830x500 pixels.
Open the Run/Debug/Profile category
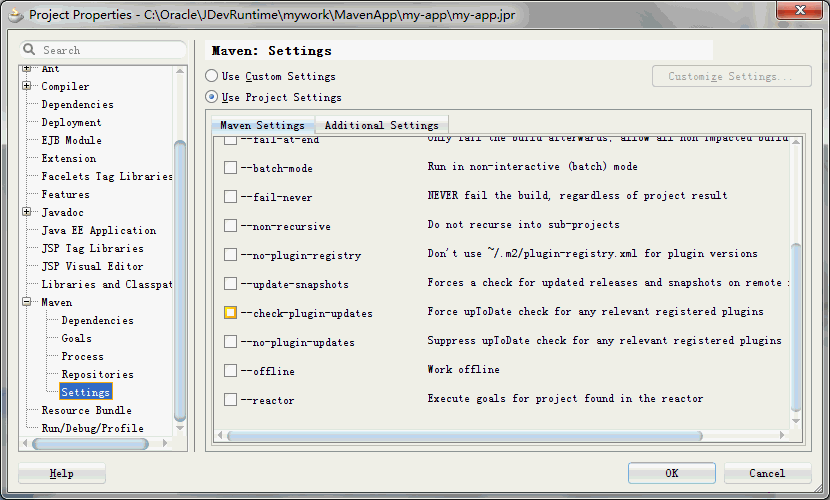pos(92,428)
